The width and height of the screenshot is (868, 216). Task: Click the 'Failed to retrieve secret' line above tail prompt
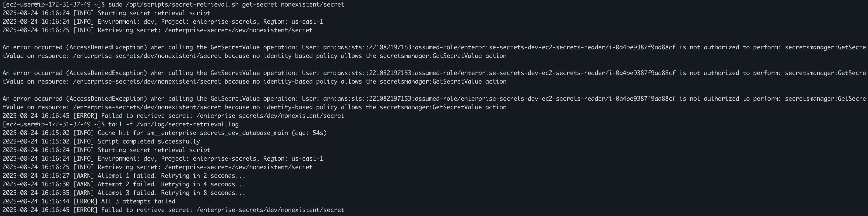tap(173, 116)
